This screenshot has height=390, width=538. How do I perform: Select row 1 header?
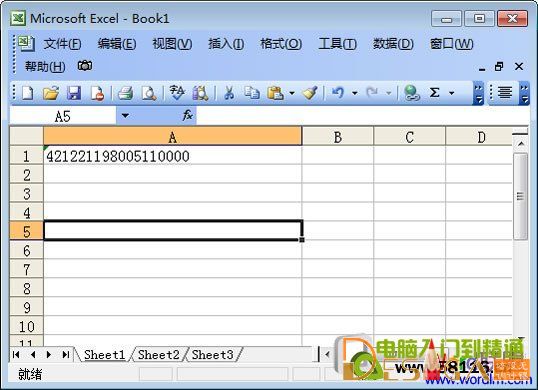(26, 156)
